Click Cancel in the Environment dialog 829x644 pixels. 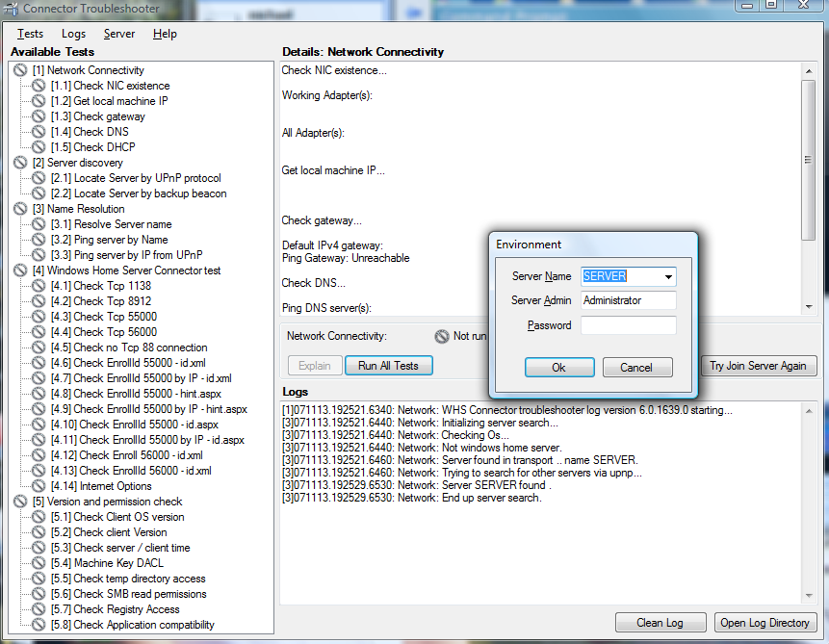[x=637, y=368]
